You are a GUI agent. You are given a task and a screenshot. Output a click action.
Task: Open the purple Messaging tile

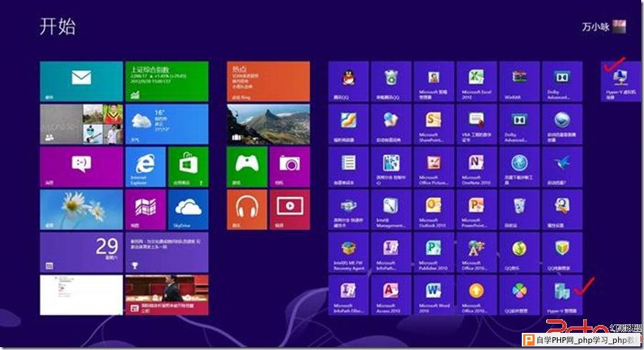81,166
